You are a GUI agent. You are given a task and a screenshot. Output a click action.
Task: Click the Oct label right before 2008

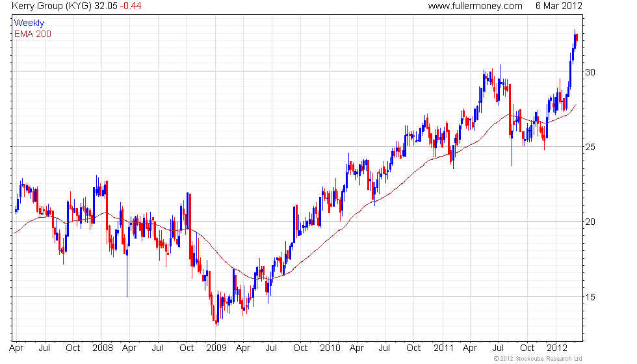[x=73, y=348]
